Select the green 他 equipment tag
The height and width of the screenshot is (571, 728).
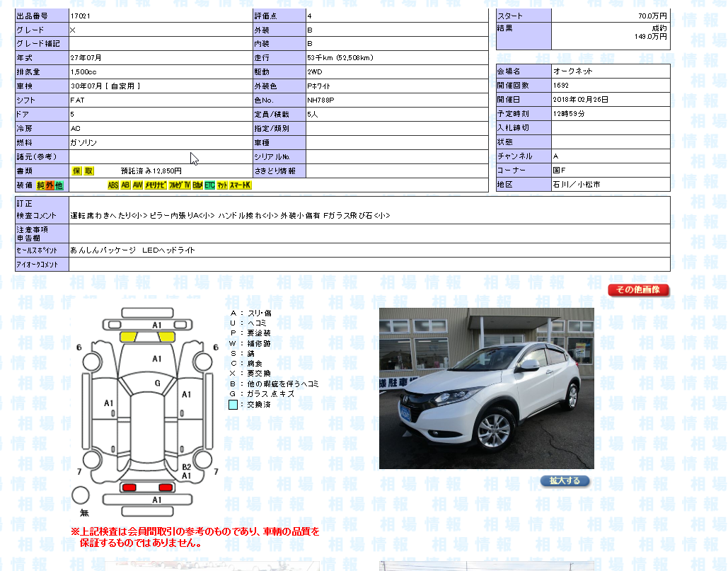pos(59,185)
